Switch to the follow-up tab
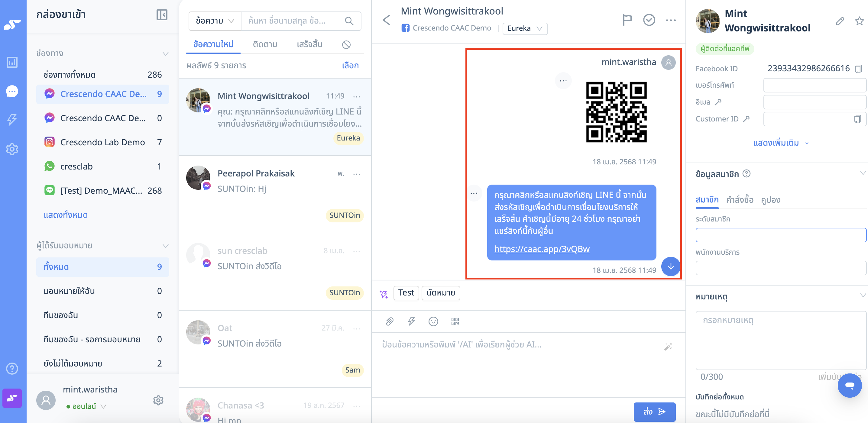The image size is (868, 423). (265, 44)
